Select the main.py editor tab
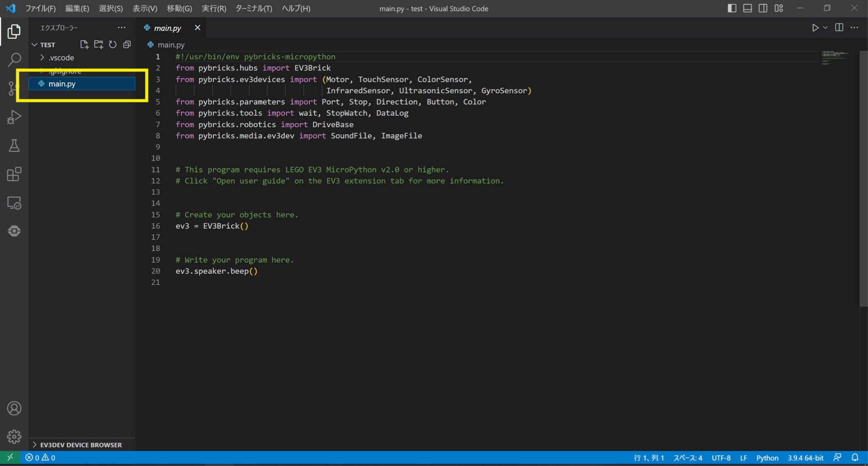This screenshot has height=466, width=868. point(167,28)
